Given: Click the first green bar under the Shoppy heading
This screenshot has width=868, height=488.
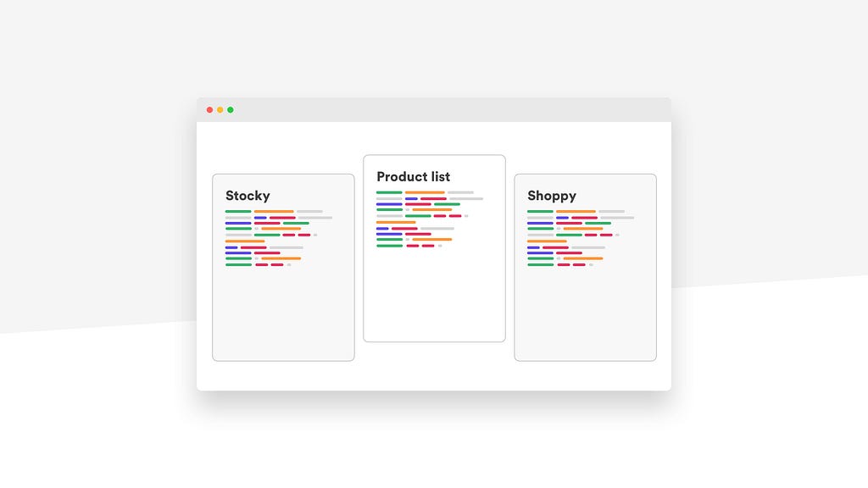Looking at the screenshot, I should point(540,211).
